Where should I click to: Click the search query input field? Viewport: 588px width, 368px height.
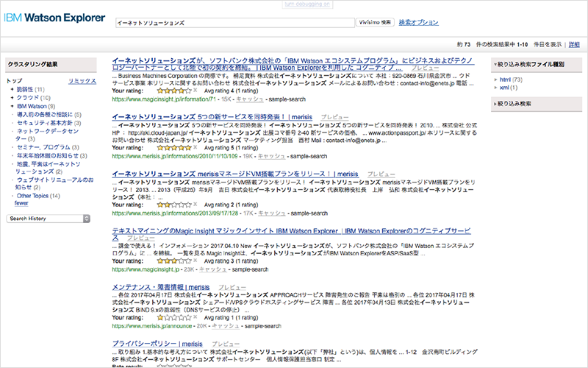(x=235, y=23)
